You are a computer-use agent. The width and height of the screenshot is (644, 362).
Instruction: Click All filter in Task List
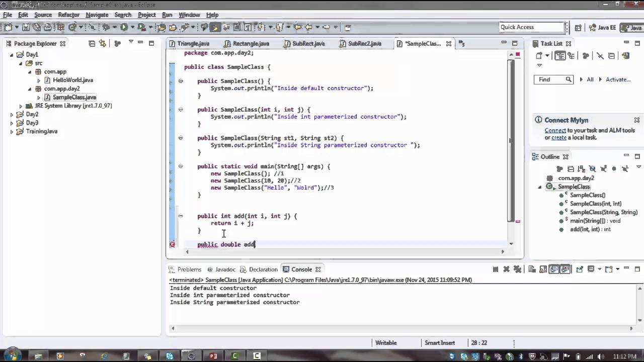[x=590, y=79]
